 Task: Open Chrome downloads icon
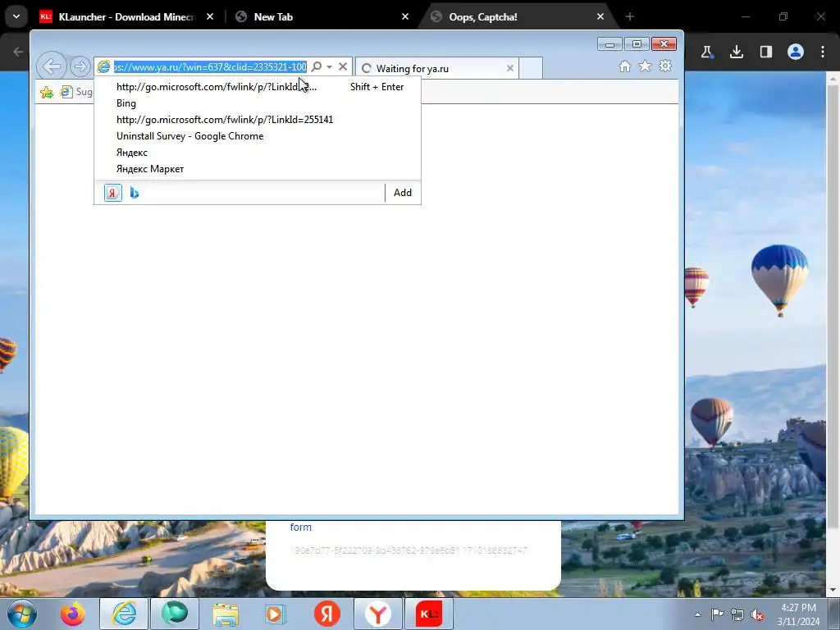click(x=736, y=52)
